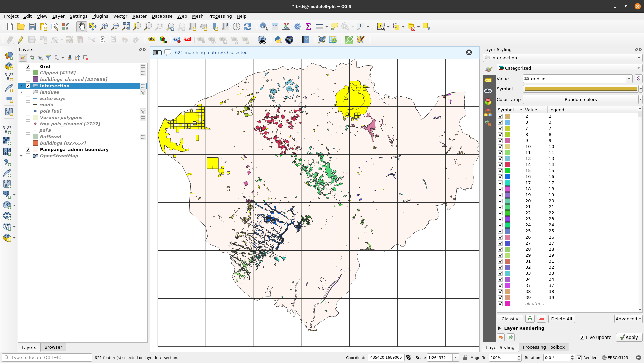
Task: Open the Processing menu
Action: 220,16
